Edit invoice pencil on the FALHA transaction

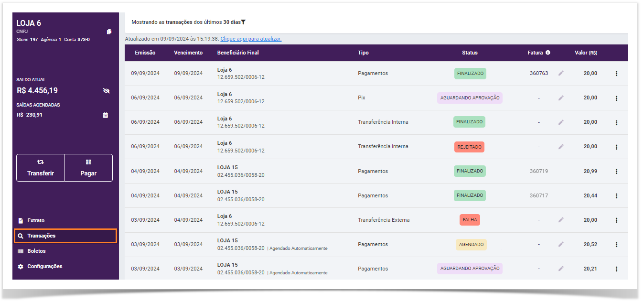point(561,220)
